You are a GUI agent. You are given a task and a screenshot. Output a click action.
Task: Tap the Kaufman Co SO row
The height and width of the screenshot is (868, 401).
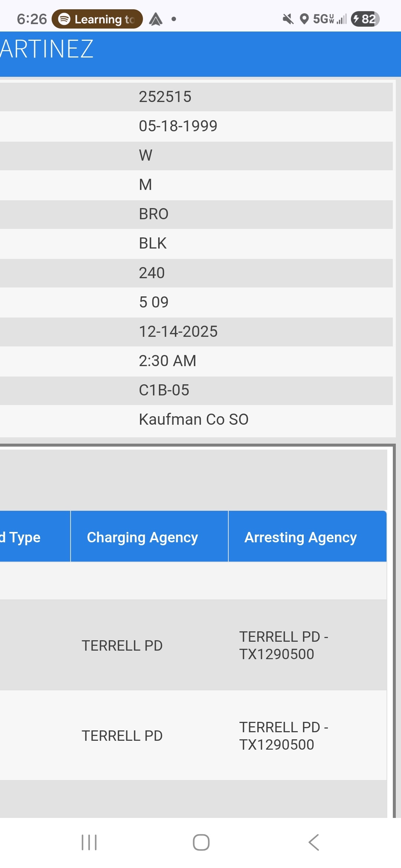[193, 420]
